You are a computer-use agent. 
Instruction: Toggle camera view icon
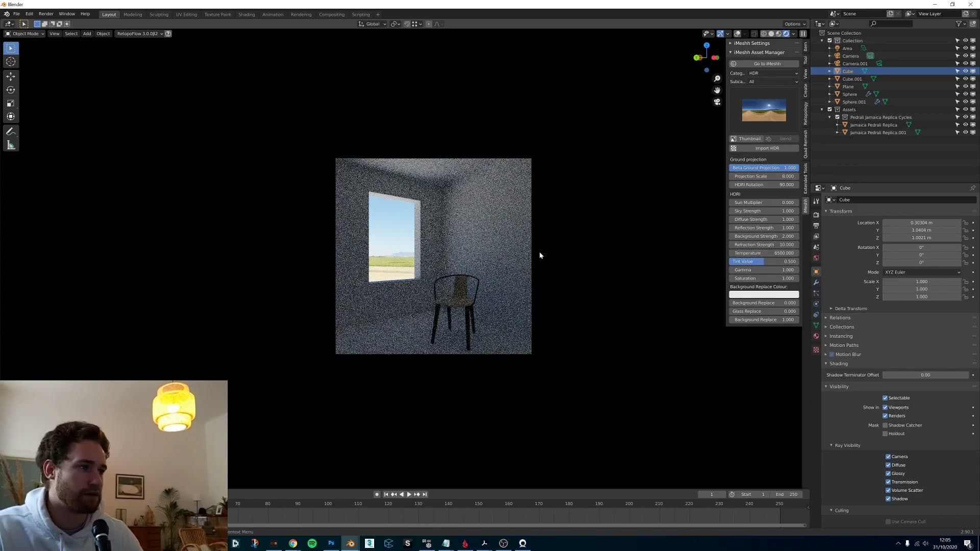(717, 102)
